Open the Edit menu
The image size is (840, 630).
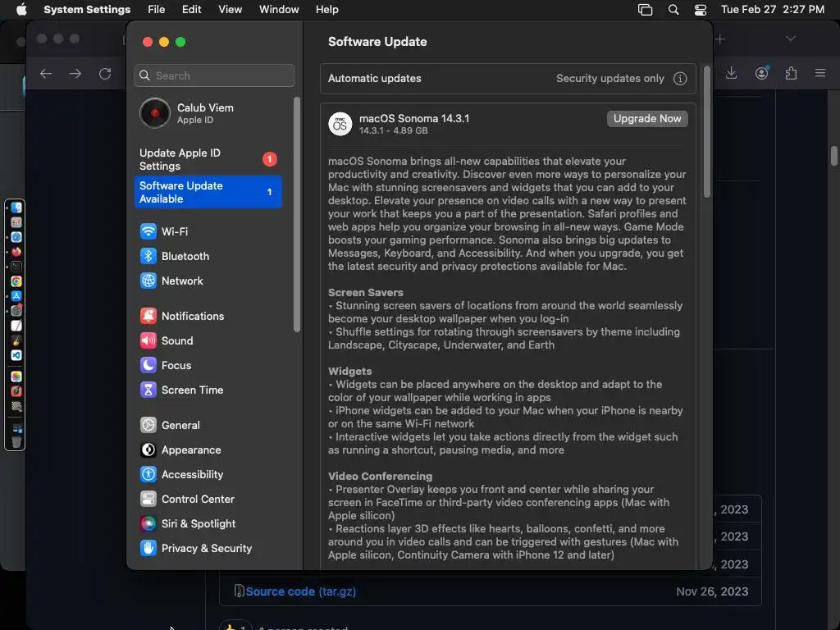[x=191, y=10]
